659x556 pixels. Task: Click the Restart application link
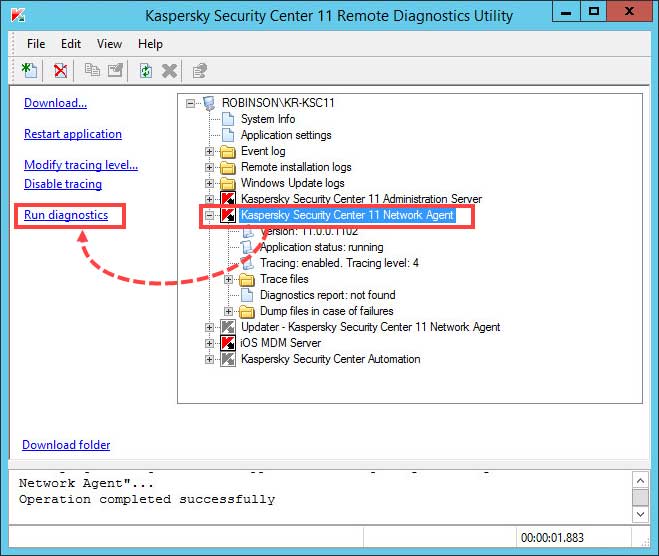[73, 134]
